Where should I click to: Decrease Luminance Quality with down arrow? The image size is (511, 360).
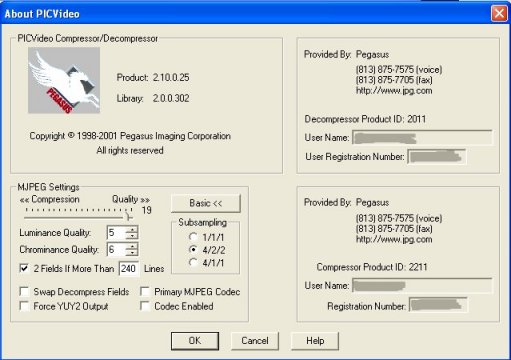point(132,236)
